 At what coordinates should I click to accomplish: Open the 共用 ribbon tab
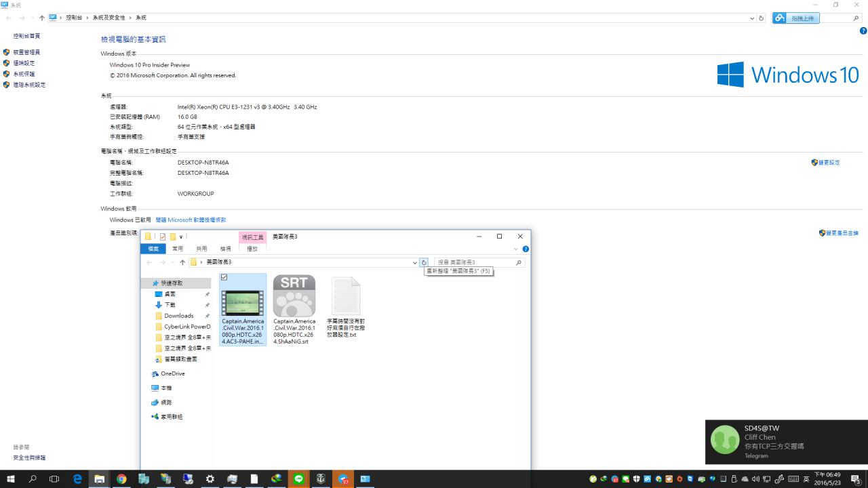(201, 249)
